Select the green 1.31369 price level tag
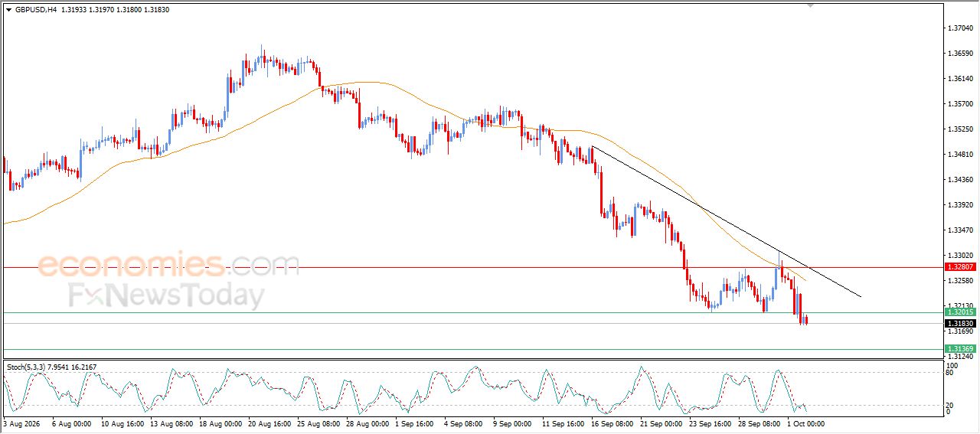This screenshot has width=980, height=434. [960, 349]
